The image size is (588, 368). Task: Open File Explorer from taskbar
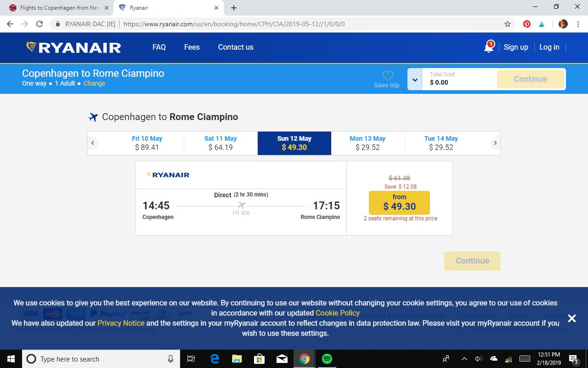point(237,359)
